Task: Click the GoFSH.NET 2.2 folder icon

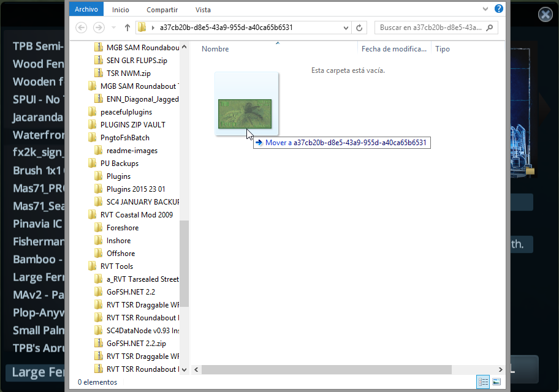Action: [x=99, y=292]
